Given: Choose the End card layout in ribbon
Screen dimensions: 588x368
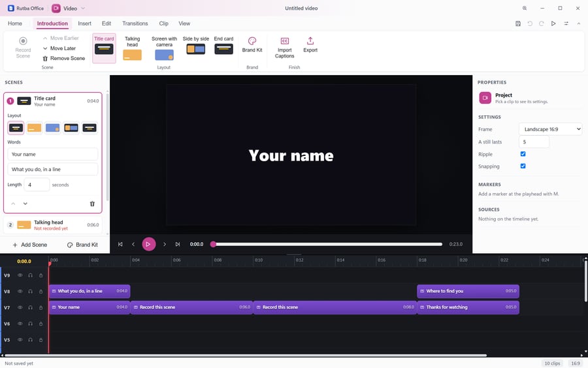Looking at the screenshot, I should coord(223,45).
